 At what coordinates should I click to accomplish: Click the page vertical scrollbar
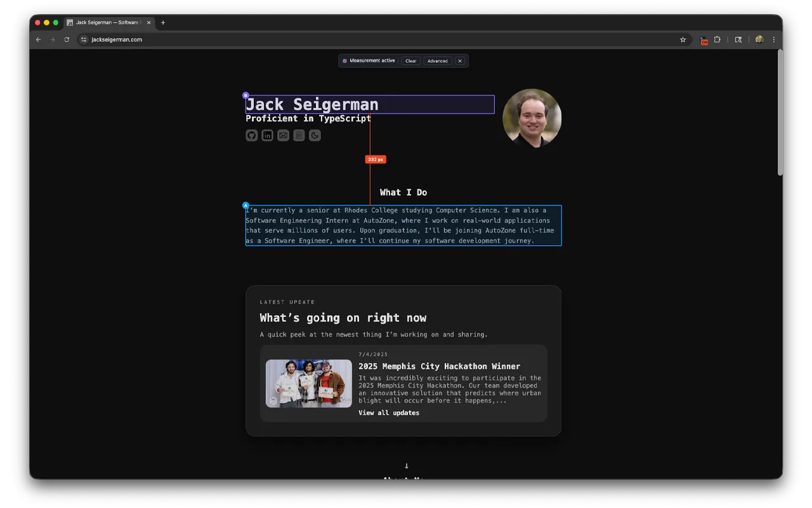780,113
